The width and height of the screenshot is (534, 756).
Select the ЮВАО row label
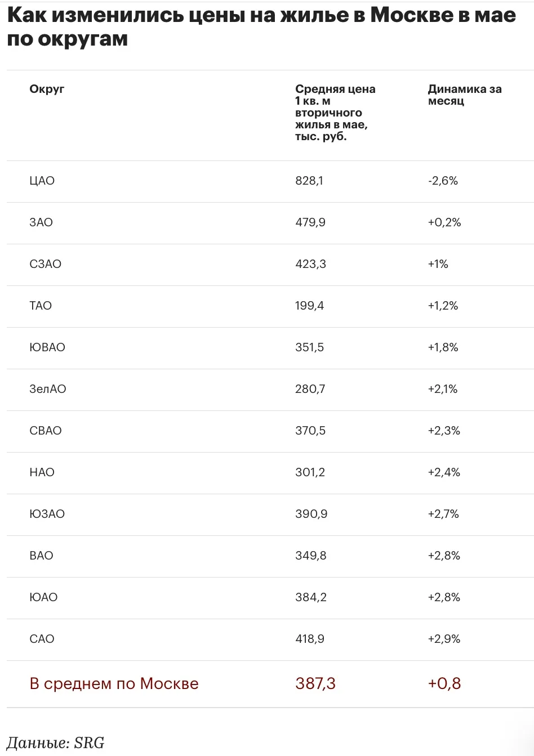coord(47,347)
